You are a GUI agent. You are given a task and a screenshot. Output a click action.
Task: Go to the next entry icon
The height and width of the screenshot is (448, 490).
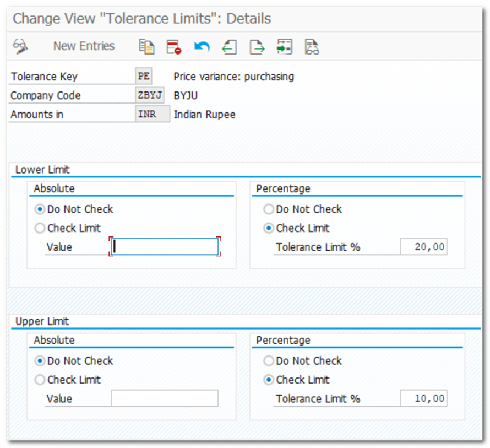(x=257, y=47)
